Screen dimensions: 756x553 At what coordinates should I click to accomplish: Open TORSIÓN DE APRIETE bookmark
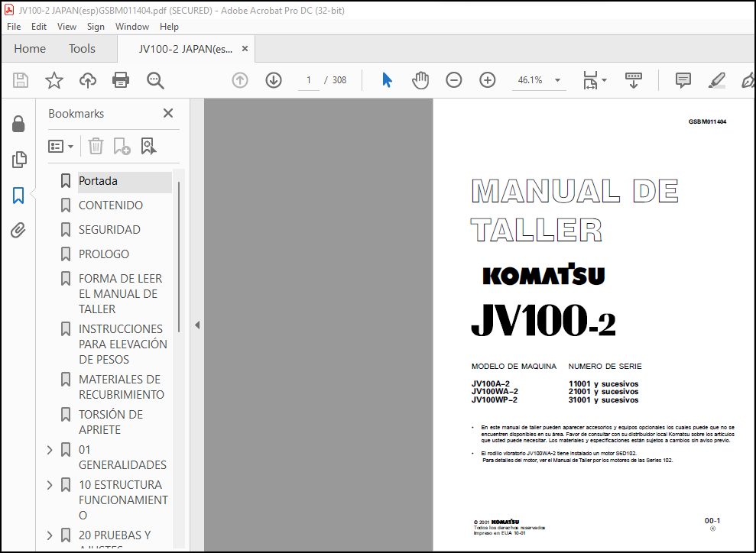111,422
